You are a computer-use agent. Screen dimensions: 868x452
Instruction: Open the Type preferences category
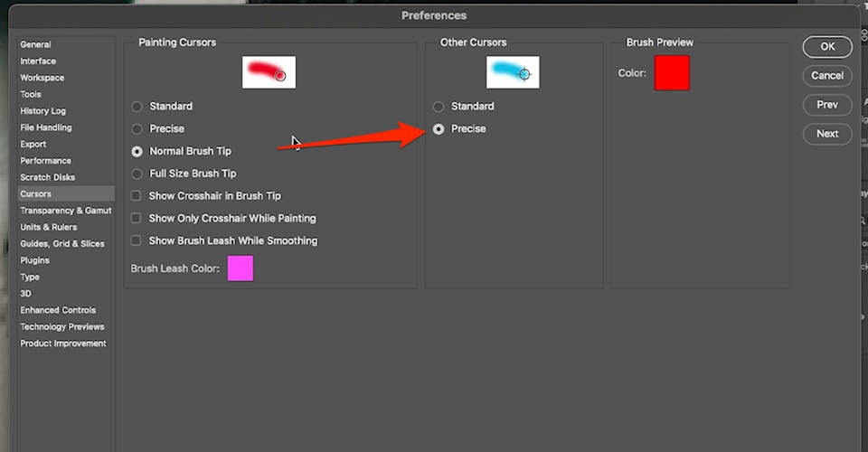tap(30, 277)
